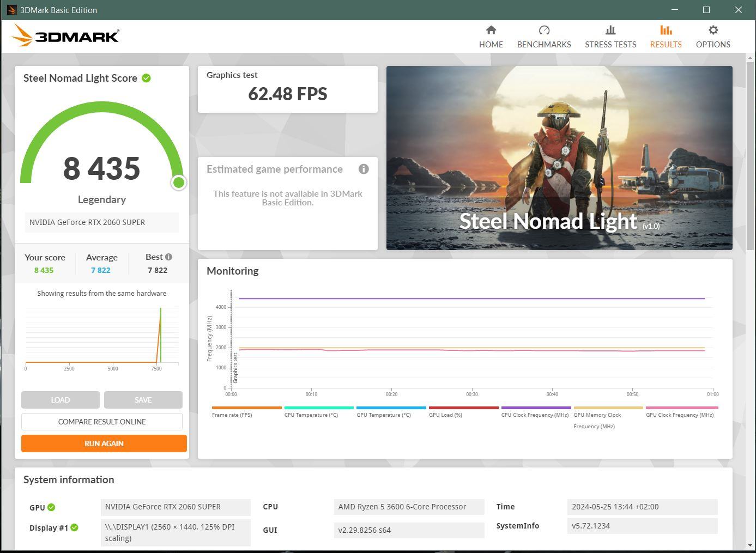Select the Results tab
The height and width of the screenshot is (553, 756).
666,37
